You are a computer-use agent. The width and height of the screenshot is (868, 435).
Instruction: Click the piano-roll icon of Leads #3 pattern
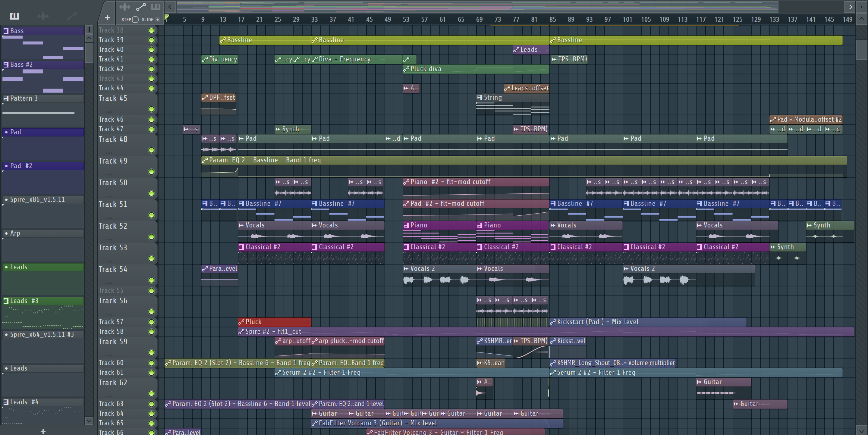pyautogui.click(x=6, y=301)
